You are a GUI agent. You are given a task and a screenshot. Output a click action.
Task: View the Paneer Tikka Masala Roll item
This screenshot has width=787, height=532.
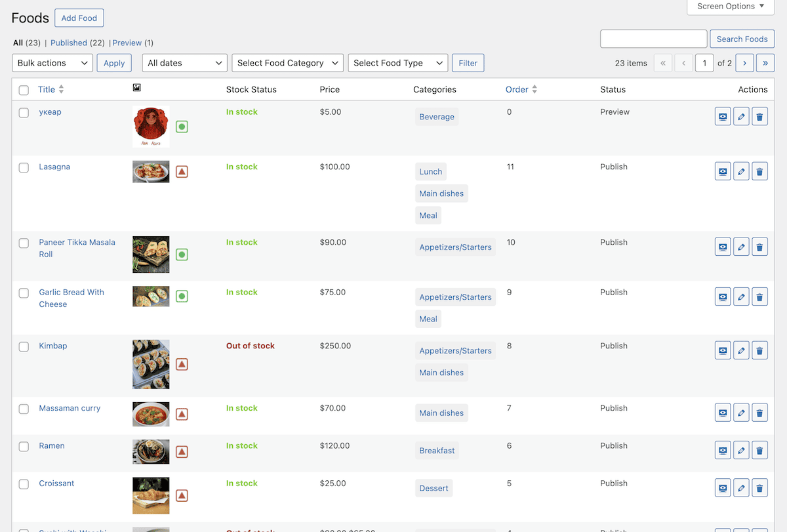723,248
